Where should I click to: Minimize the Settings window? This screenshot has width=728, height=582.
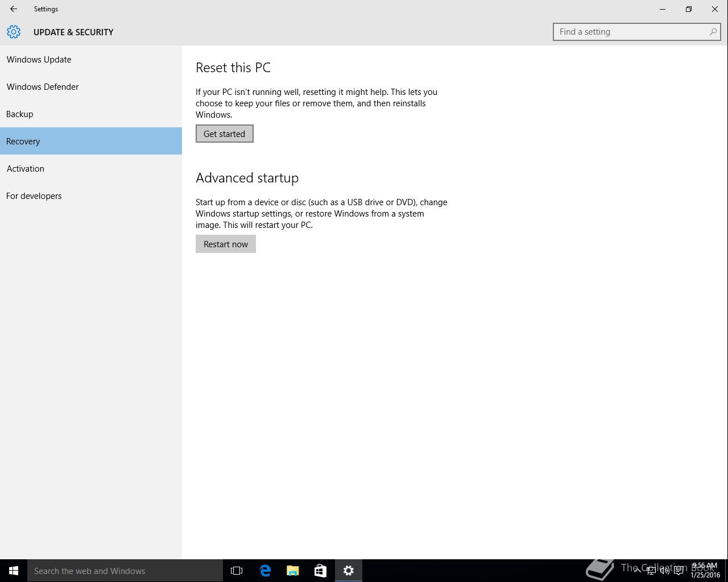663,9
